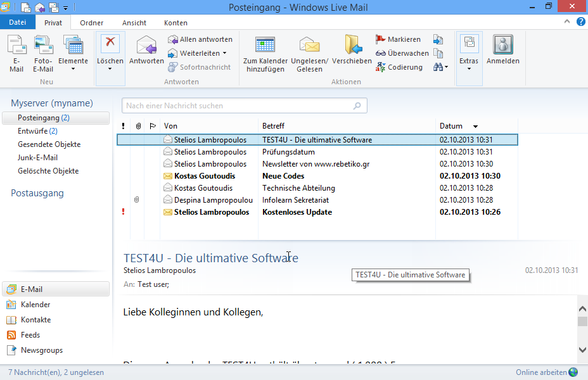Collapse the ribbon with the chevron
Viewport: 588px width, 380px height.
coord(567,22)
